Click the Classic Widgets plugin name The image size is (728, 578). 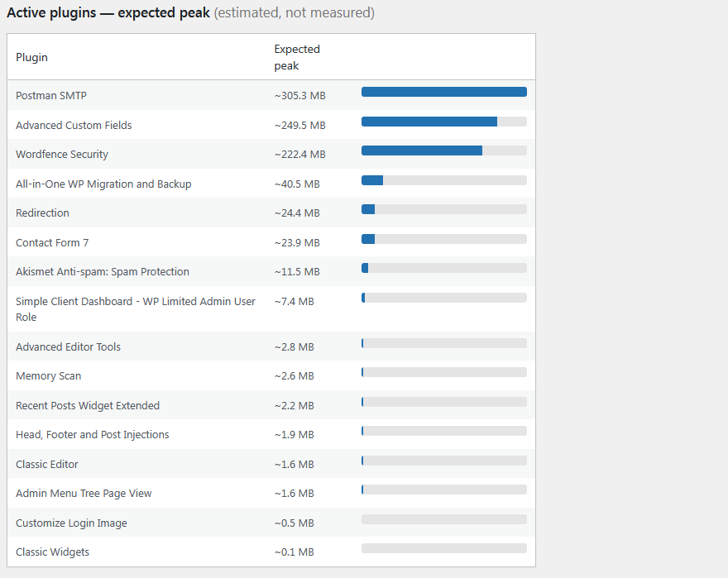52,552
